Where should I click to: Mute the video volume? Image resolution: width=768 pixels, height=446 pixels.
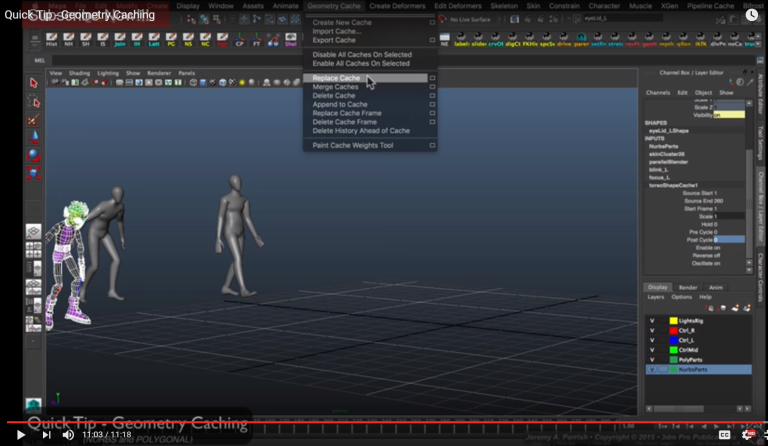[68, 435]
